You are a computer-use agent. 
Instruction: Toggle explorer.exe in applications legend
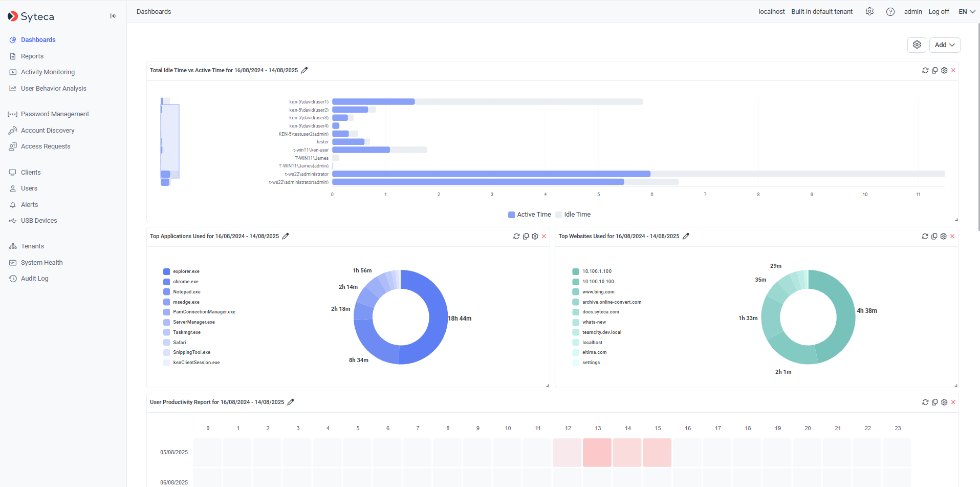186,271
